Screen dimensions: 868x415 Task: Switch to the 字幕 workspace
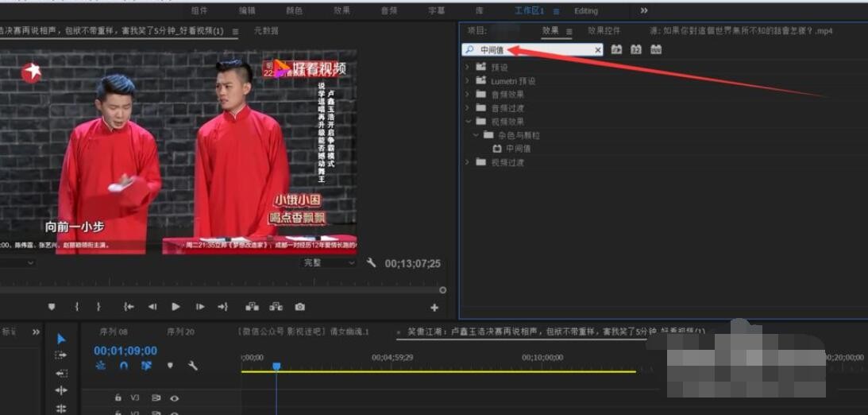[x=437, y=10]
